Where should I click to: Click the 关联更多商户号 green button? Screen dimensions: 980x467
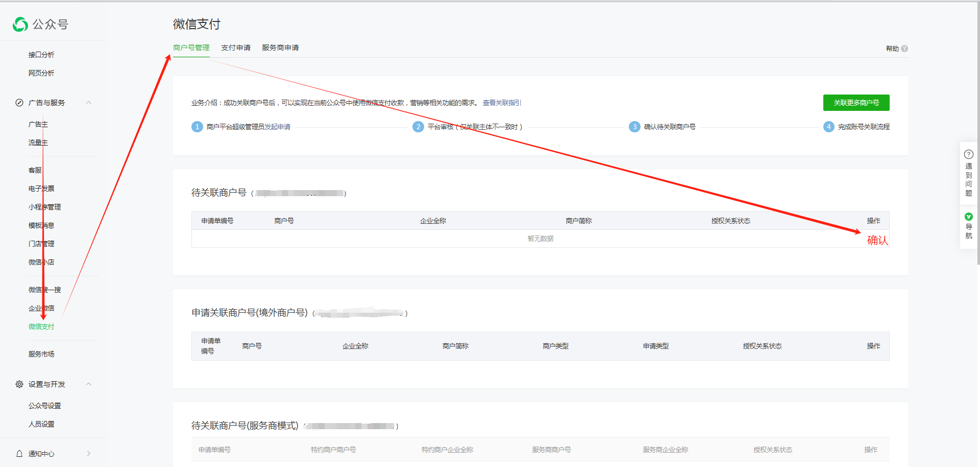(856, 103)
